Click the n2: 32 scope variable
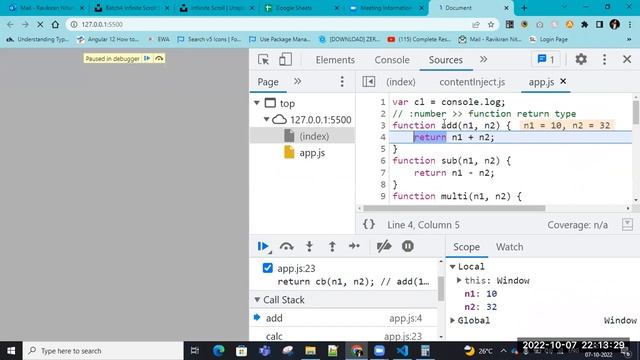 [480, 307]
